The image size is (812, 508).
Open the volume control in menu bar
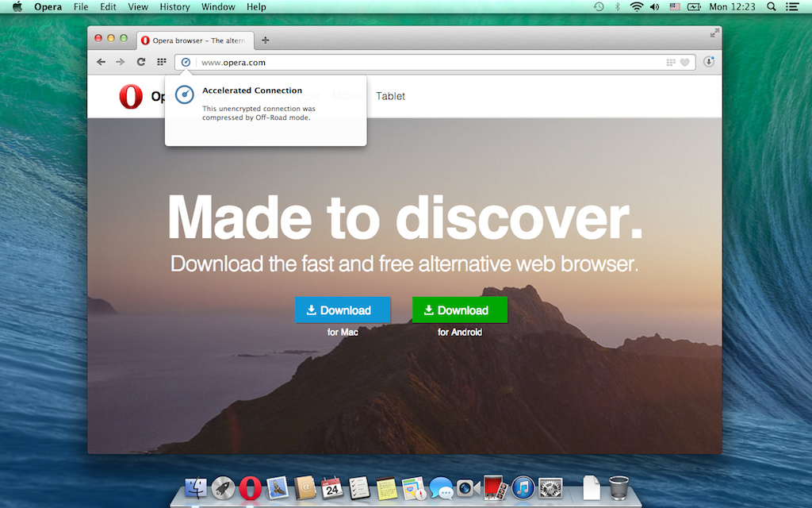pos(655,7)
